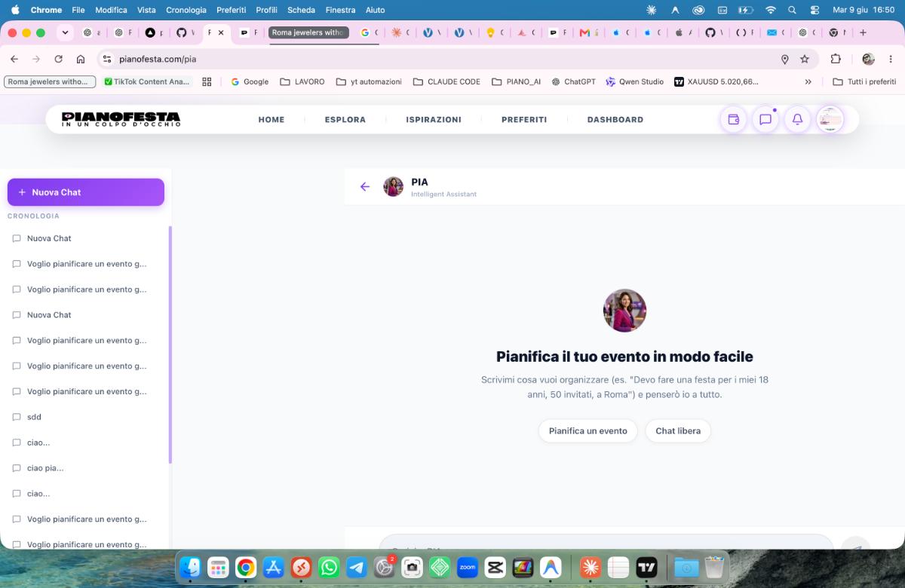Reload the page in Chrome
Viewport: 905px width, 588px height.
[x=58, y=59]
